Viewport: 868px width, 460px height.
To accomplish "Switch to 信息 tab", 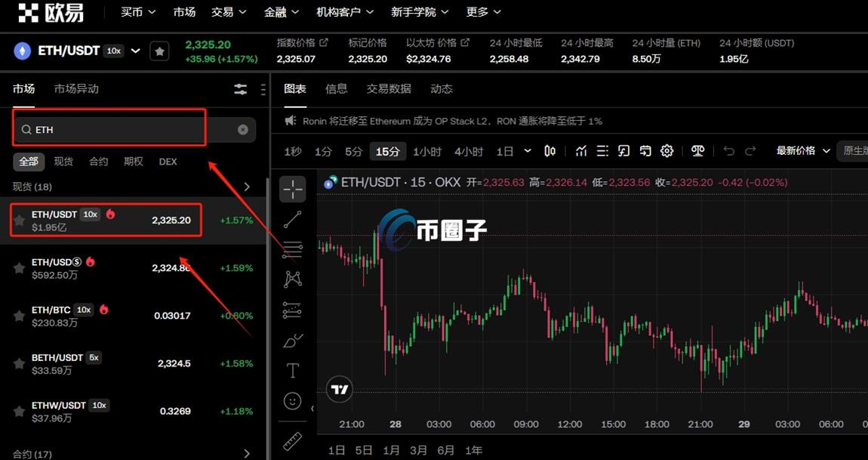I will point(336,88).
